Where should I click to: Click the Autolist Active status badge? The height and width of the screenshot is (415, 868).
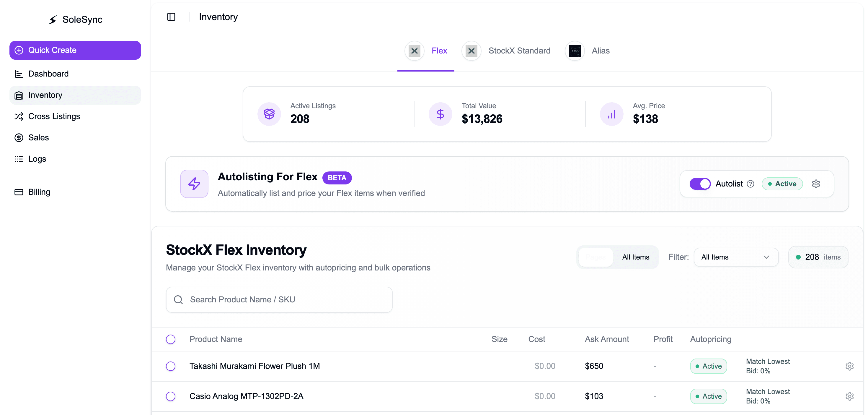[782, 184]
